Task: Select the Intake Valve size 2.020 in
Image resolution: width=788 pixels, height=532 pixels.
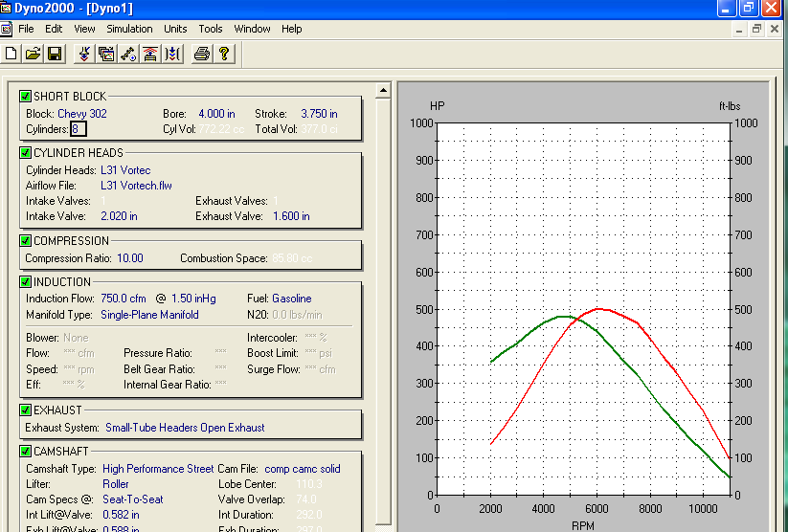Action: [119, 216]
